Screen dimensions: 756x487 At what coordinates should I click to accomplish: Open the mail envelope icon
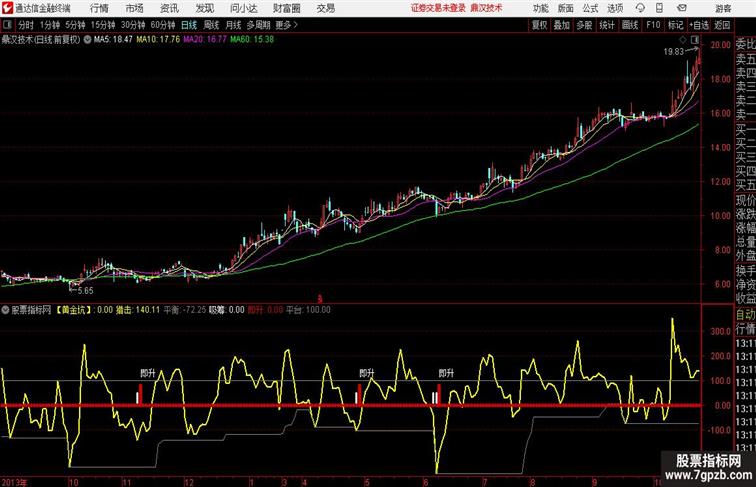pyautogui.click(x=682, y=8)
